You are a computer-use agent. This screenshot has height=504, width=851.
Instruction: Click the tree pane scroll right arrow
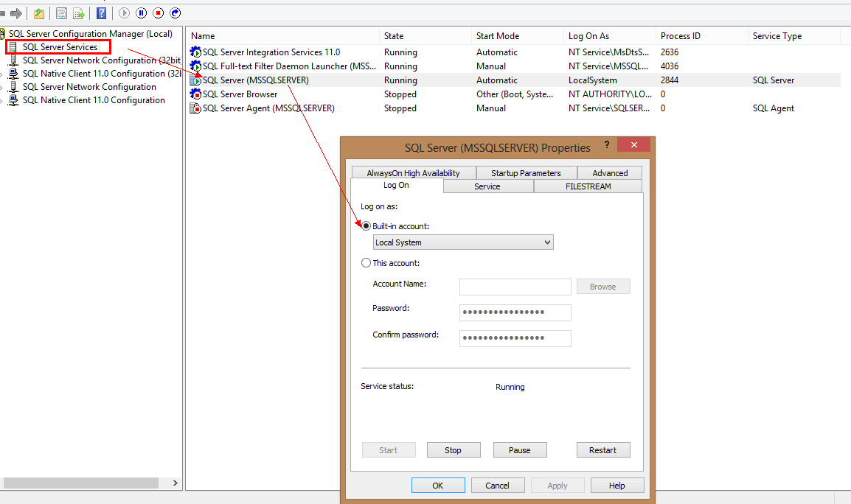point(176,483)
